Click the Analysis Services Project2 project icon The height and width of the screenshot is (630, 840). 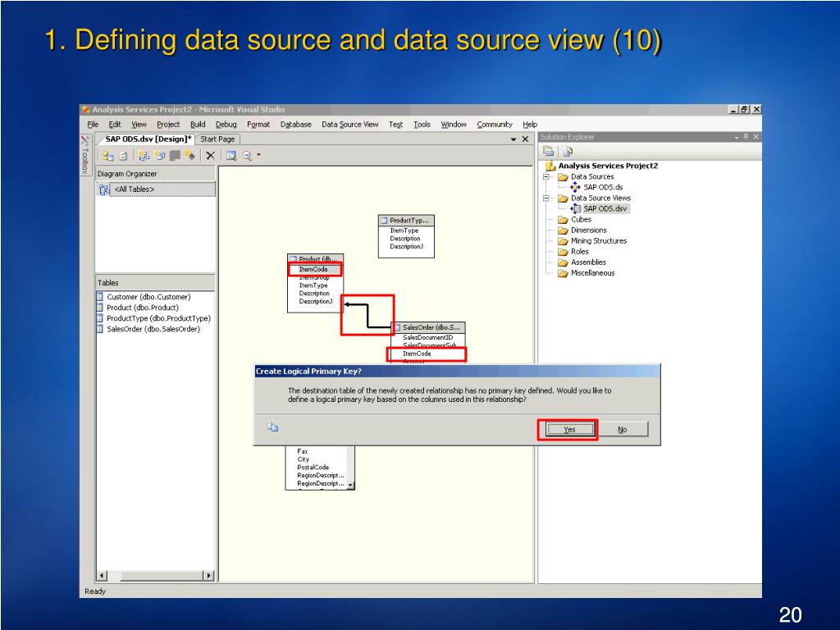550,166
